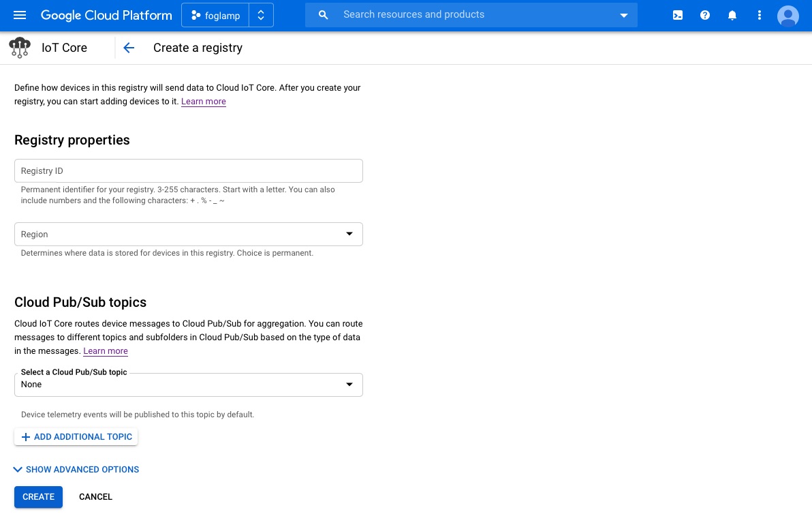Viewport: 812px width, 525px height.
Task: Click the Google Cloud Platform logo
Action: (x=106, y=15)
